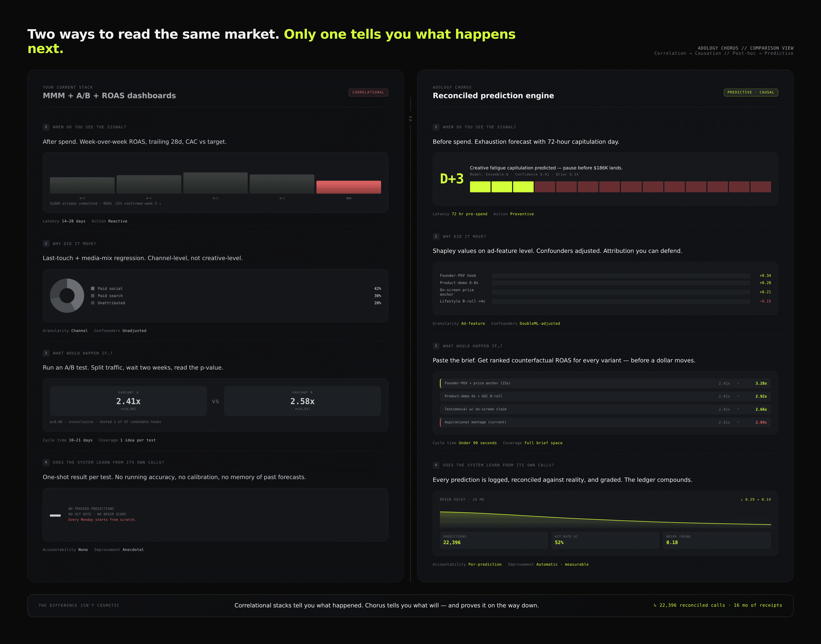821x644 pixels.
Task: Click the number 1 step badge under current stack
Action: point(46,127)
